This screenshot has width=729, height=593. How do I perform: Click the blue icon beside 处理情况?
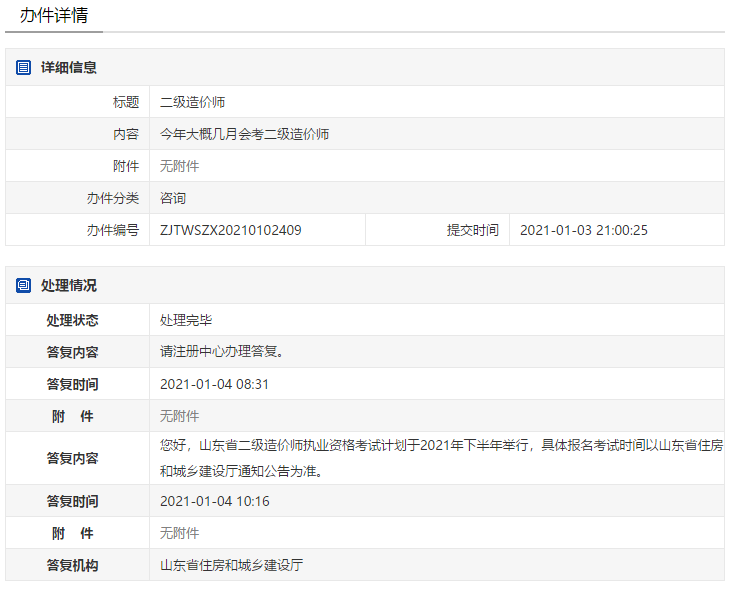coord(24,286)
